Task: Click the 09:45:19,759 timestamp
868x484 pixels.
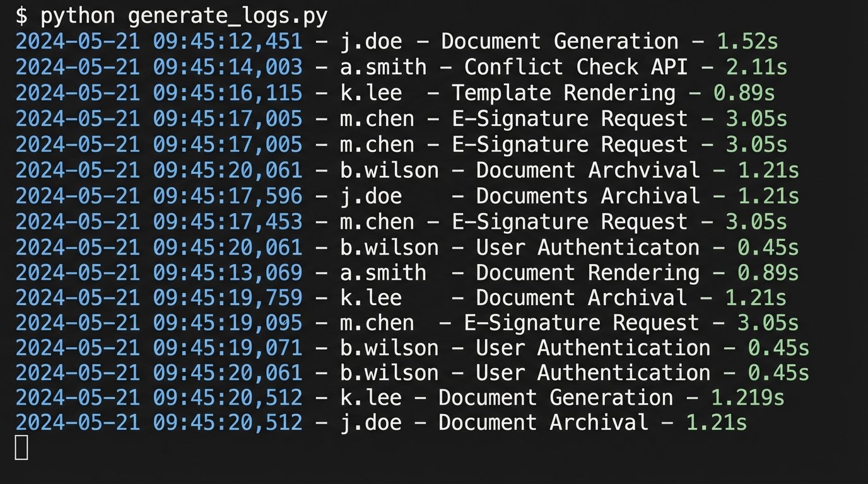Action: 227,297
